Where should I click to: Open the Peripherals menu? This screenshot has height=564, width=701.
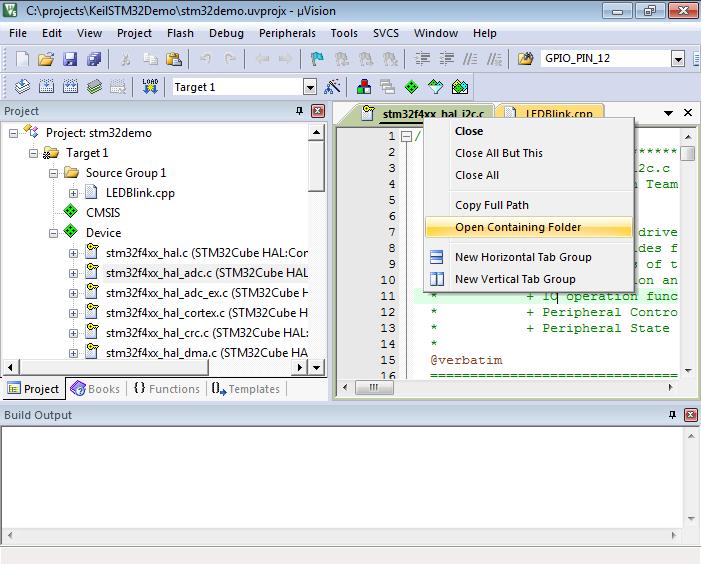pyautogui.click(x=286, y=33)
